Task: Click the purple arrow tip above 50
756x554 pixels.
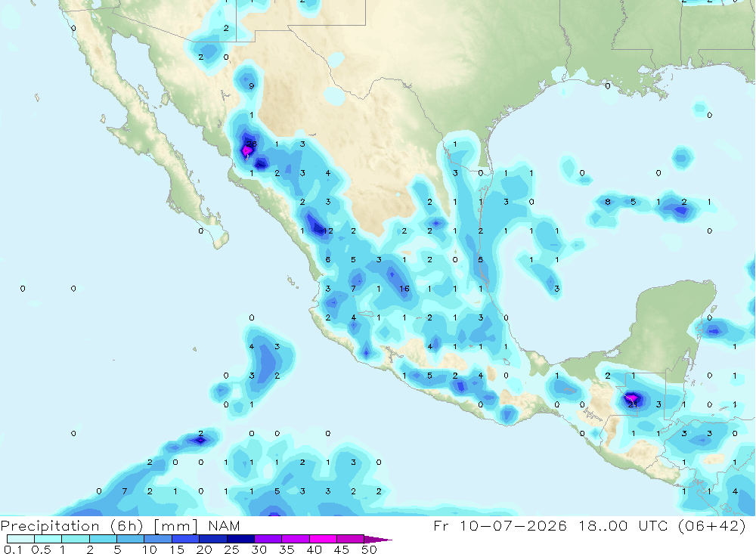Action: pos(377,540)
